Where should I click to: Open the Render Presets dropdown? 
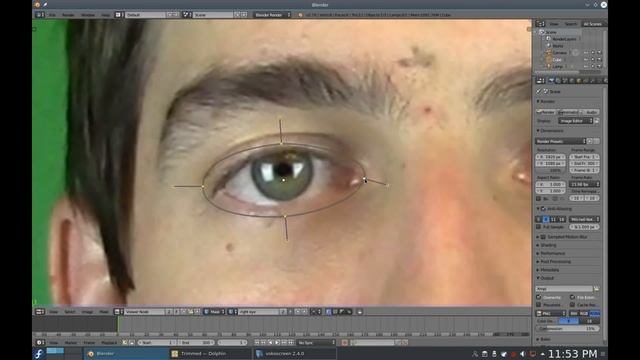click(560, 141)
